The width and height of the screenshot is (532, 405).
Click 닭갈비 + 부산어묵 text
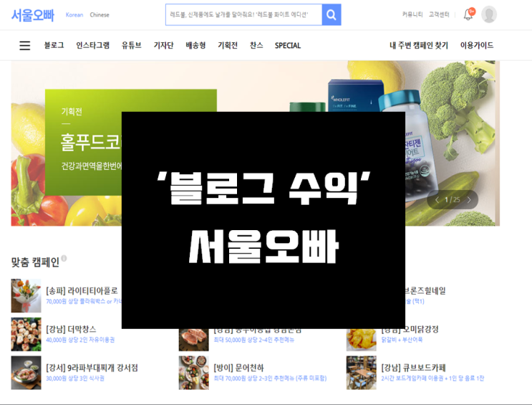click(x=402, y=340)
